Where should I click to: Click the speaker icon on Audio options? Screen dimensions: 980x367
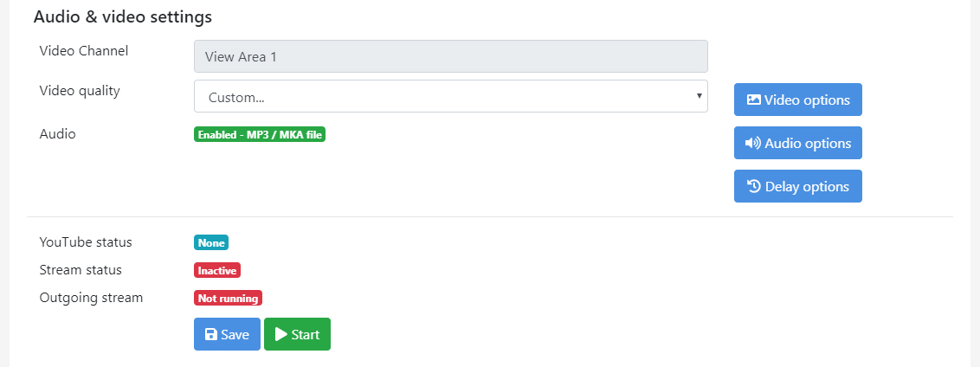pos(753,143)
